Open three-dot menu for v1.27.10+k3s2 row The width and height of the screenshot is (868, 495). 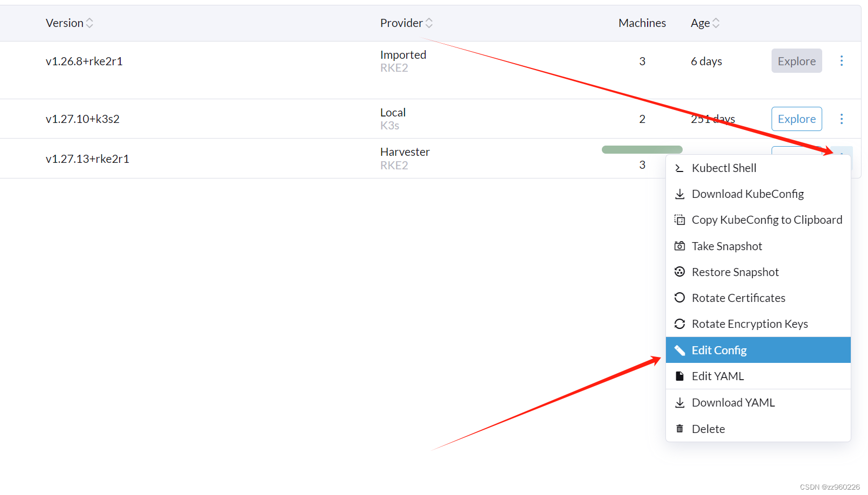click(841, 119)
